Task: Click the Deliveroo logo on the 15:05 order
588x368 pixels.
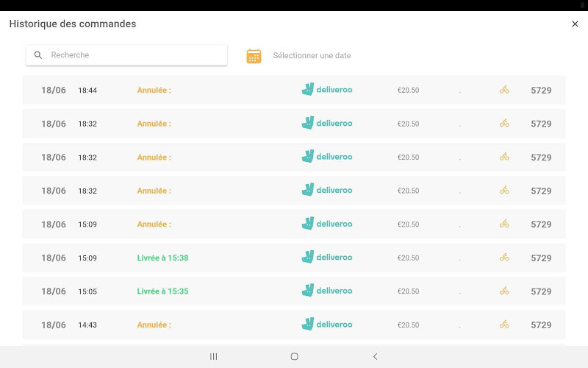Action: 327,290
